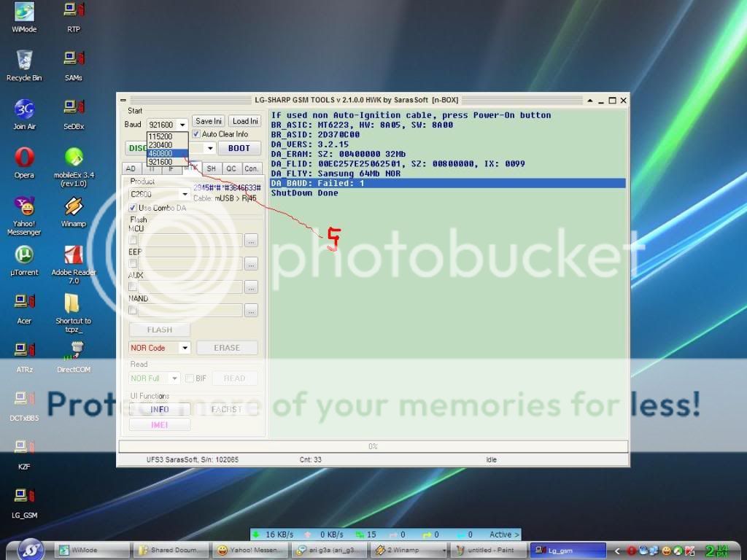The width and height of the screenshot is (747, 560).
Task: Click the Load Ini button
Action: (245, 121)
